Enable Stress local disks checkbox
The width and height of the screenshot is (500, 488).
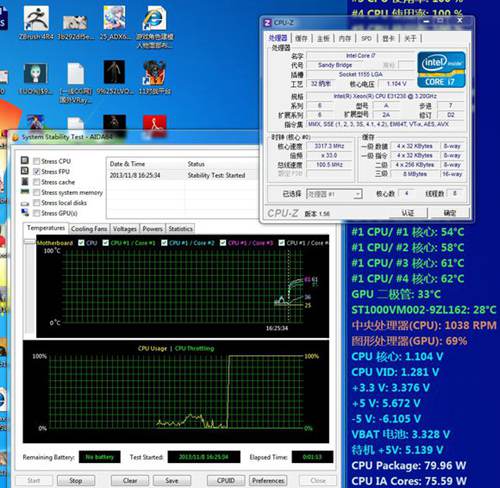pos(37,203)
